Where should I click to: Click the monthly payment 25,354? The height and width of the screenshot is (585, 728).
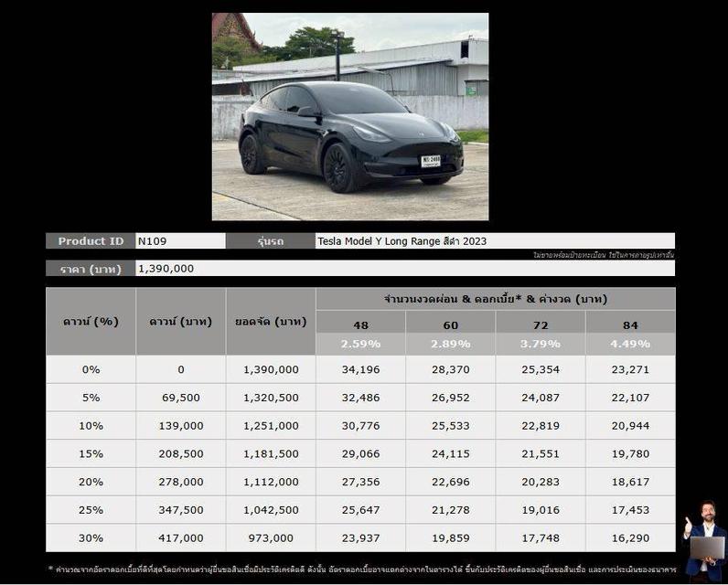[541, 370]
